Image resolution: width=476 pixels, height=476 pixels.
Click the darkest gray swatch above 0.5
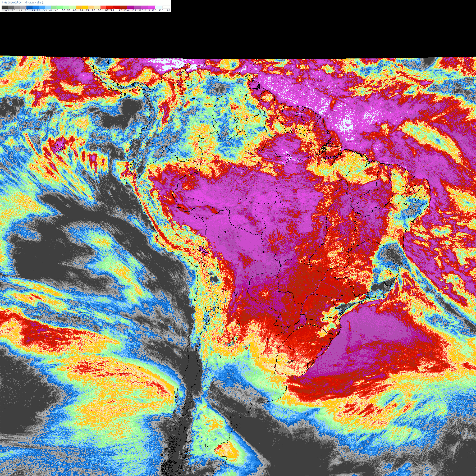coord(4,7)
